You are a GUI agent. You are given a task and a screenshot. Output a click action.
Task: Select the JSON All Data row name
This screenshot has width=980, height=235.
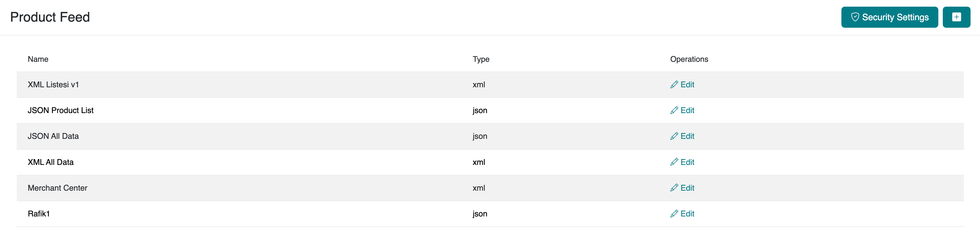tap(53, 136)
